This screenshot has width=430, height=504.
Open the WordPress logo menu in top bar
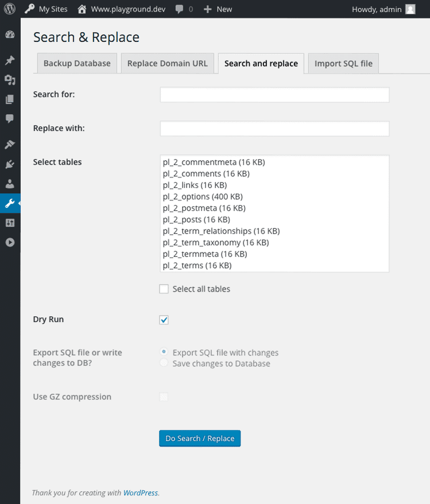[x=9, y=9]
